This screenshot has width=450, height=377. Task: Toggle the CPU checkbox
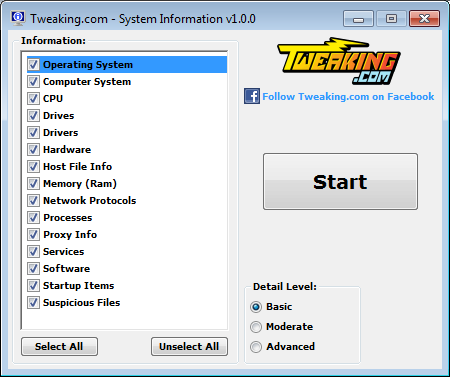tap(33, 98)
